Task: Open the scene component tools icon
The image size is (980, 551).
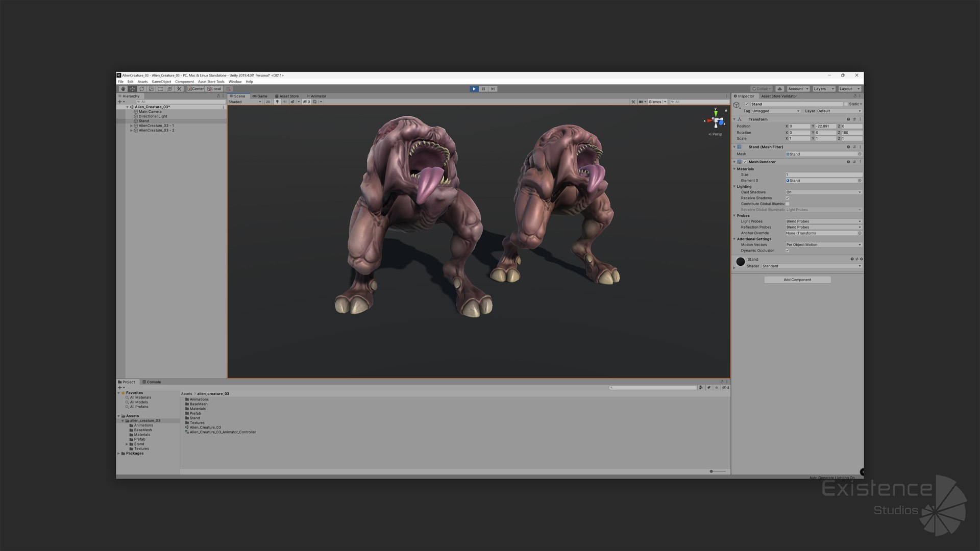Action: [633, 102]
